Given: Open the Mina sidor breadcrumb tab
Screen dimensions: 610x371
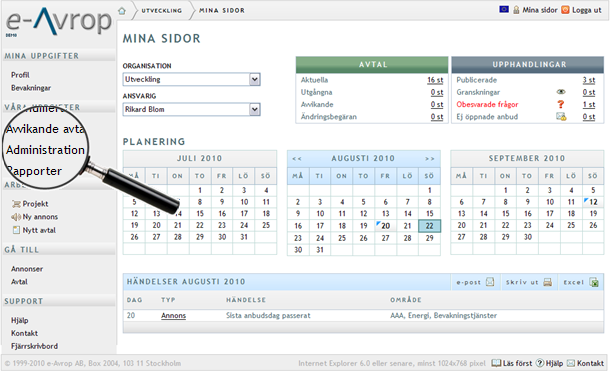Looking at the screenshot, I should pos(222,10).
